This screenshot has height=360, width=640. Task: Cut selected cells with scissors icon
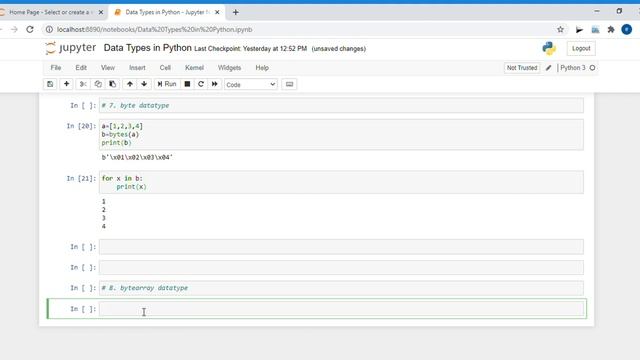pos(83,84)
